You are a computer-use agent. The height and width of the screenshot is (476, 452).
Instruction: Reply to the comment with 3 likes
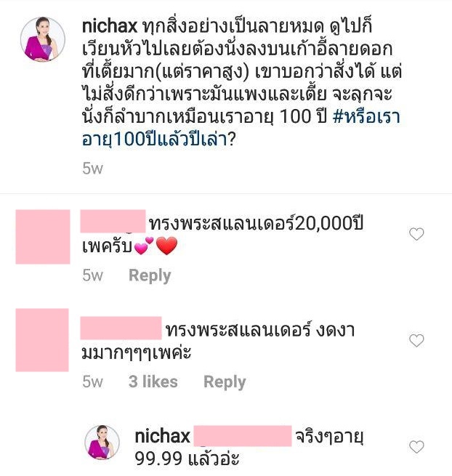point(225,382)
